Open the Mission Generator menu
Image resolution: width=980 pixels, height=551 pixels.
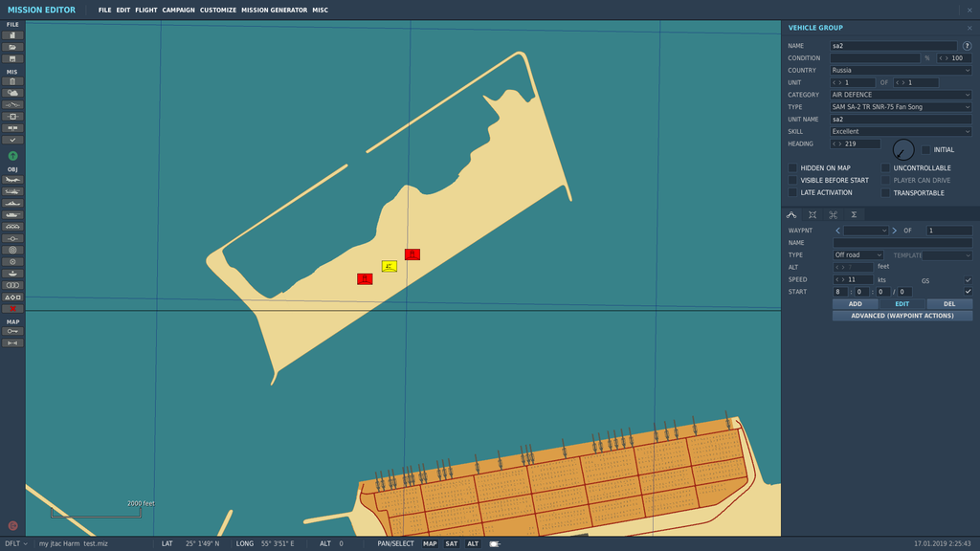(x=274, y=11)
